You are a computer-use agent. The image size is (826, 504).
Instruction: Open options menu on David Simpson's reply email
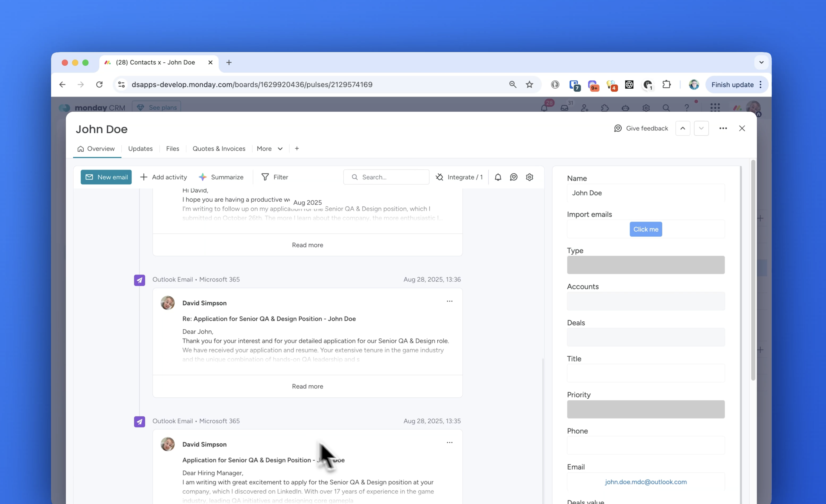pyautogui.click(x=449, y=301)
